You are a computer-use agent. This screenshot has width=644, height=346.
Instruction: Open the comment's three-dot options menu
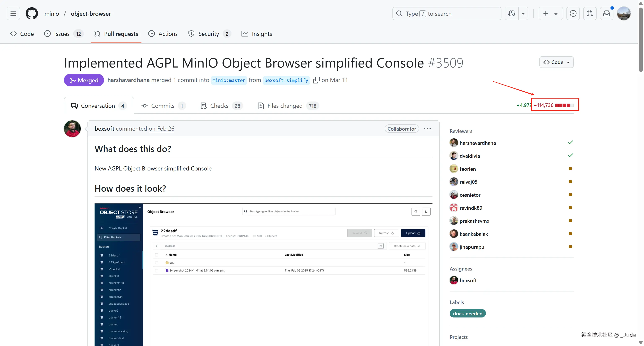coord(427,129)
